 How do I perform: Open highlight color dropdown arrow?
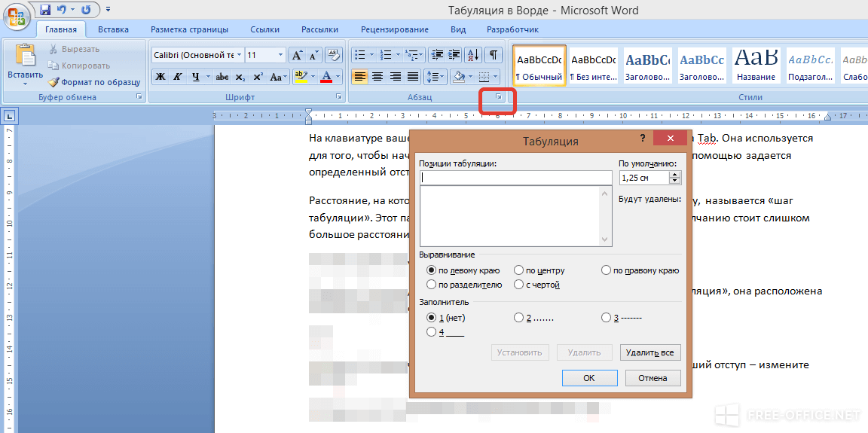(x=311, y=76)
